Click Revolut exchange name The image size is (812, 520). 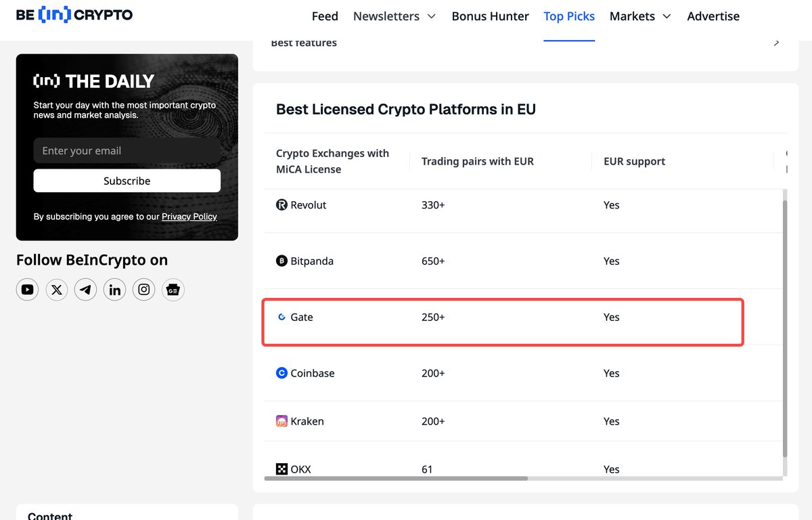[309, 205]
